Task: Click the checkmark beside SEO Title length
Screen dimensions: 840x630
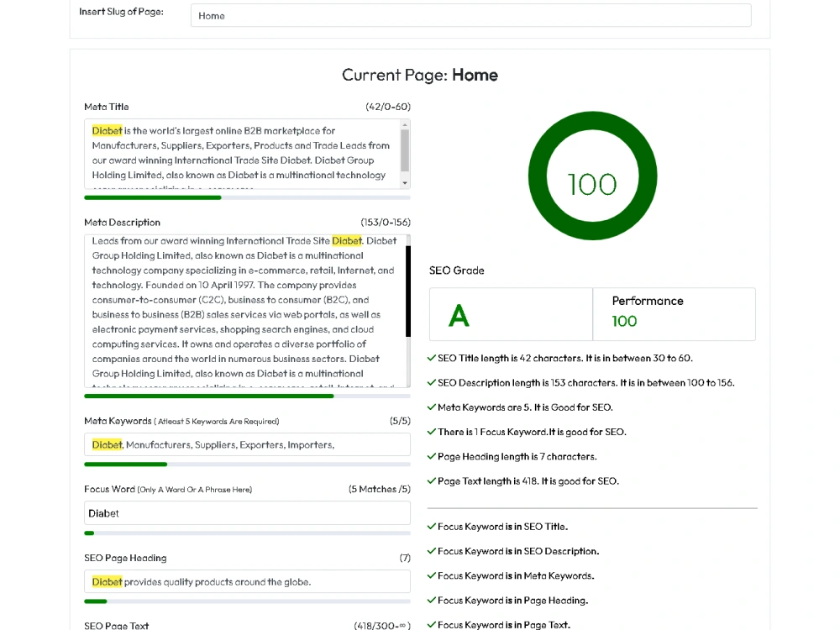Action: pos(431,358)
